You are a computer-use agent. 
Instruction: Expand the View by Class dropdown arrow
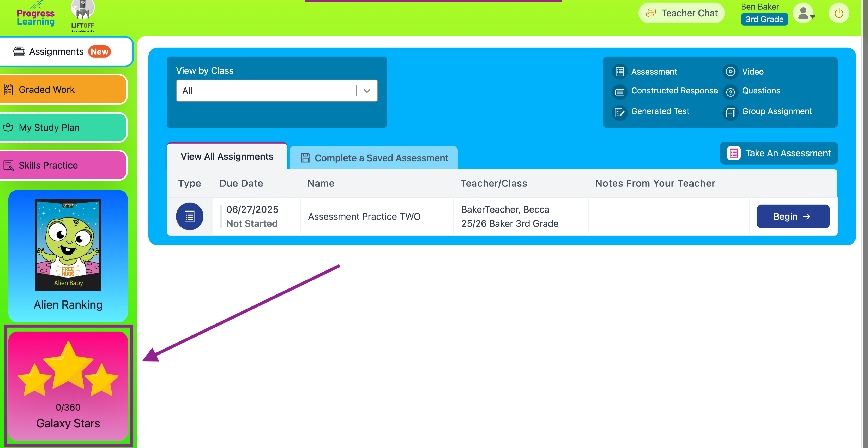(x=367, y=91)
